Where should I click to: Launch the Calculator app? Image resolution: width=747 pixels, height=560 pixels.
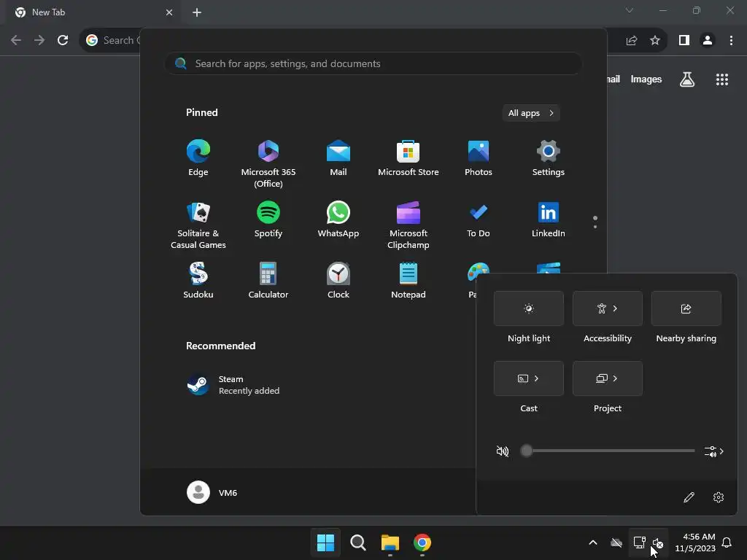(x=268, y=281)
